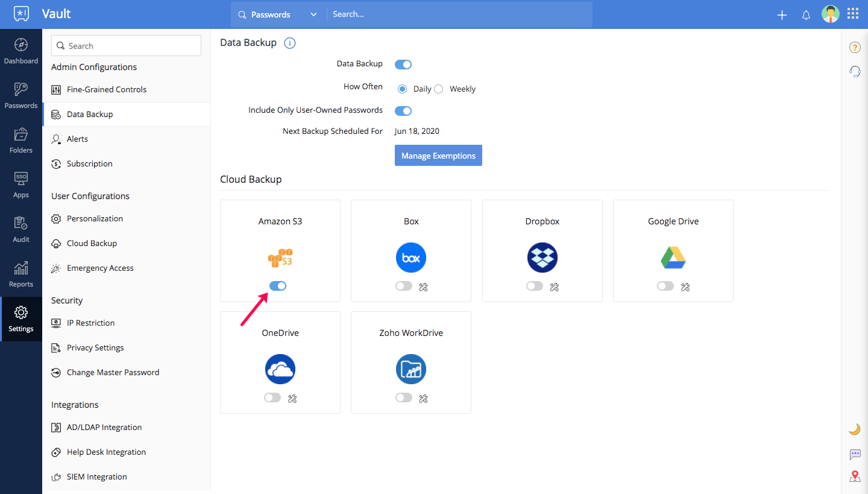Open the apps grid launcher
Screen dimensions: 868x494
click(853, 14)
